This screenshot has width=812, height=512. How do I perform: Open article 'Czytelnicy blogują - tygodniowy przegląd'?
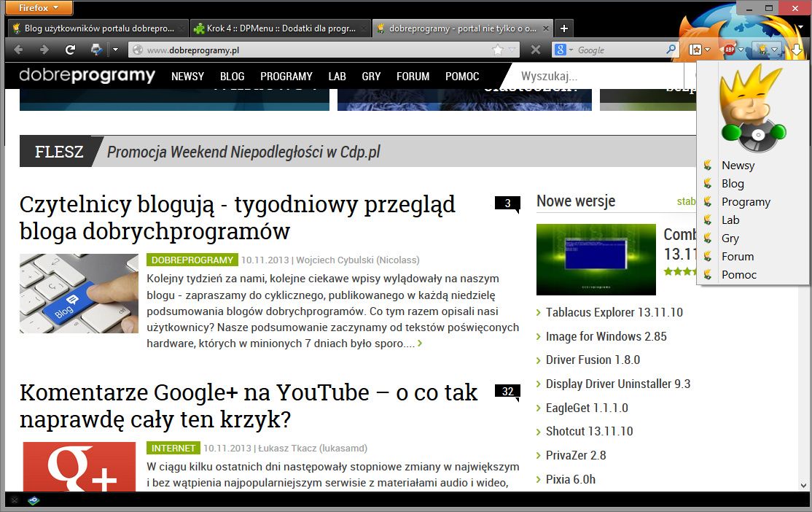[237, 217]
